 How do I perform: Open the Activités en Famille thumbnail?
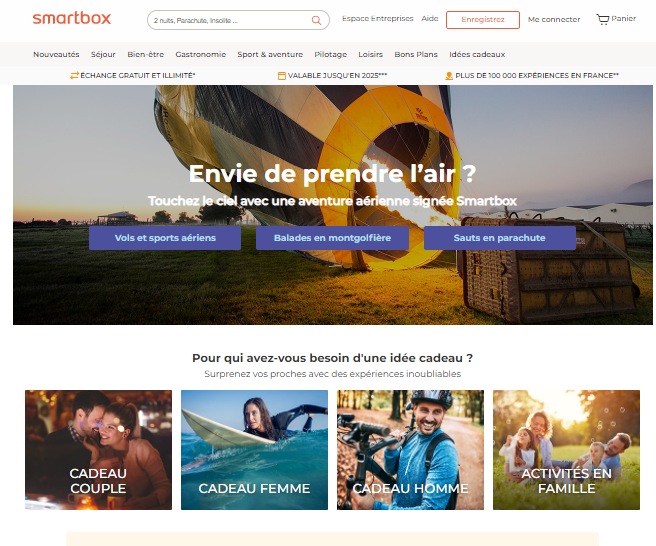tap(566, 450)
